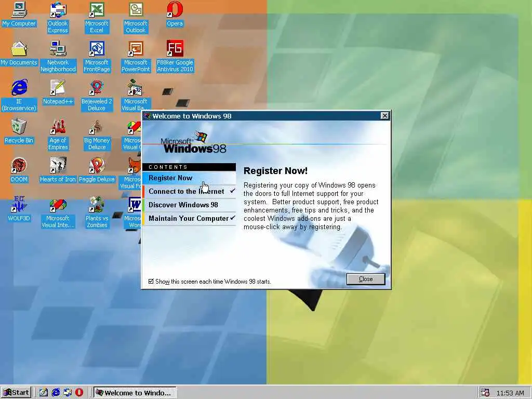Click Show Desktop quick launch icon

tap(44, 393)
